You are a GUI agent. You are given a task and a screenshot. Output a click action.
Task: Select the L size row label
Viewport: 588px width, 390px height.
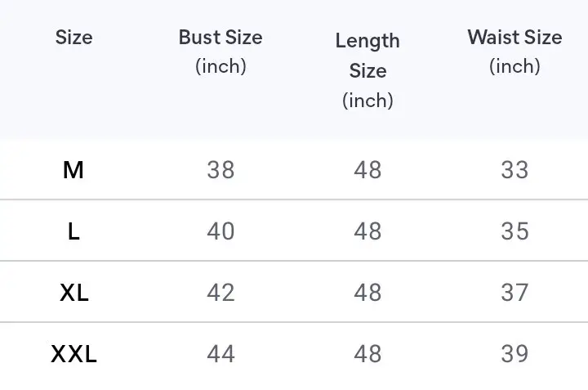pyautogui.click(x=73, y=231)
